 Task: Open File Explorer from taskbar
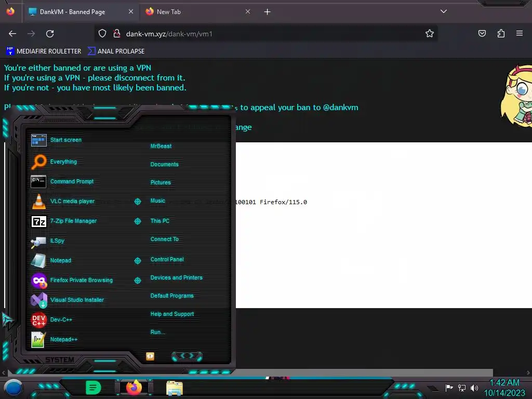click(x=175, y=388)
